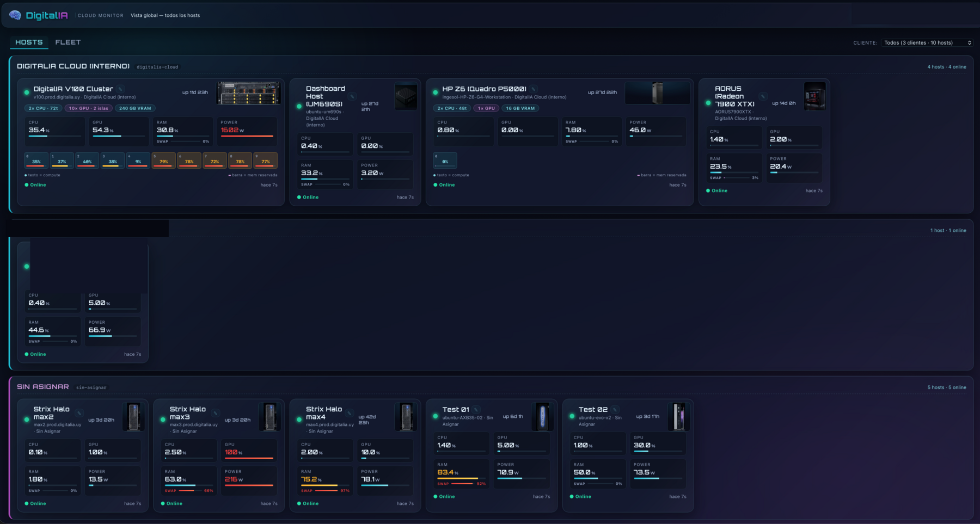Click the '2× CPU · 48t' tag
The image size is (980, 524).
(452, 108)
